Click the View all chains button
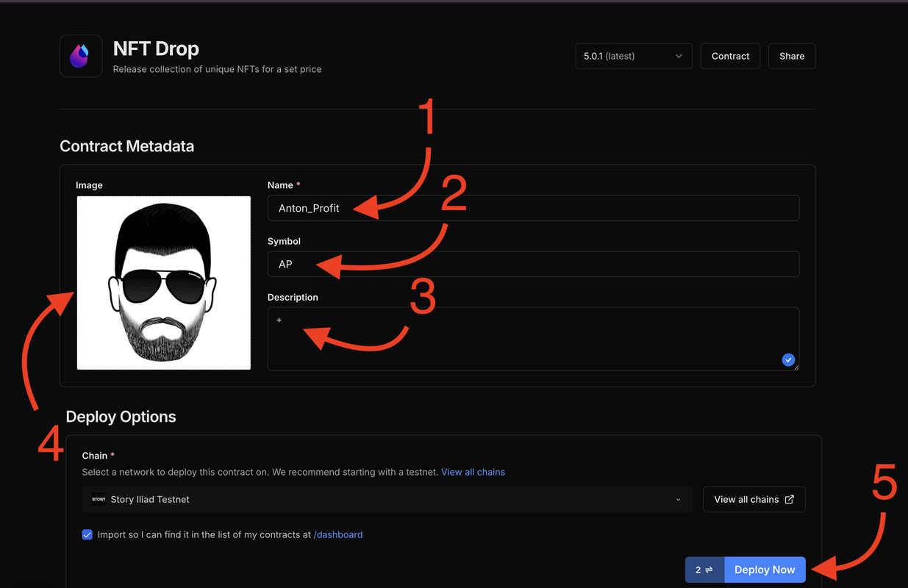Viewport: 908px width, 588px height. pos(754,499)
